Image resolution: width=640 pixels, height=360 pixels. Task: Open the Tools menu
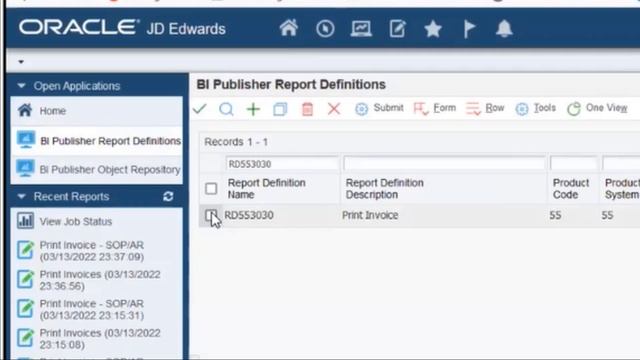pos(536,109)
